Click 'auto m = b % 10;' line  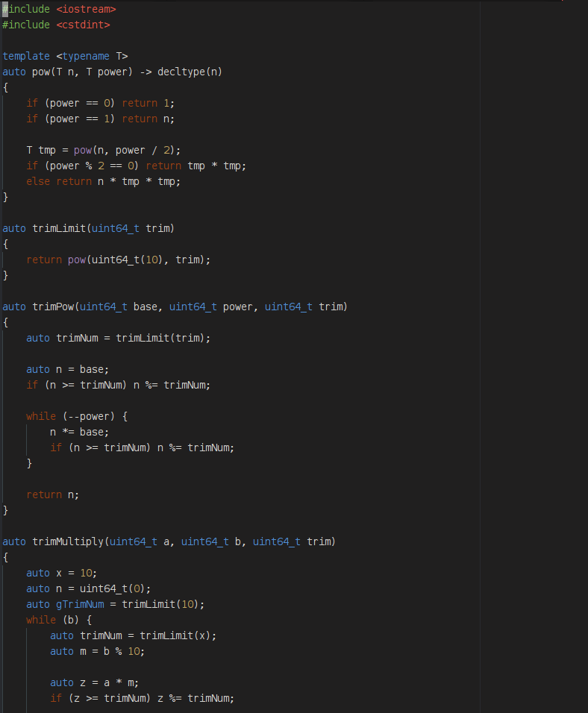point(98,652)
